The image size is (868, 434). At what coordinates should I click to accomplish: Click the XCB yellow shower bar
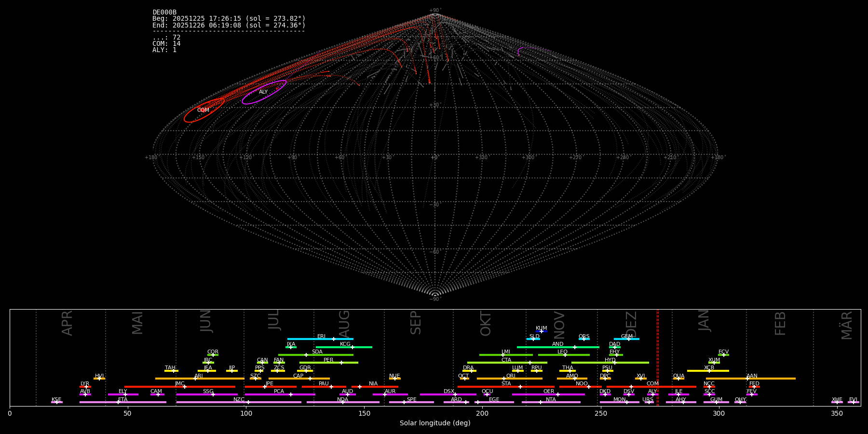coord(708,371)
